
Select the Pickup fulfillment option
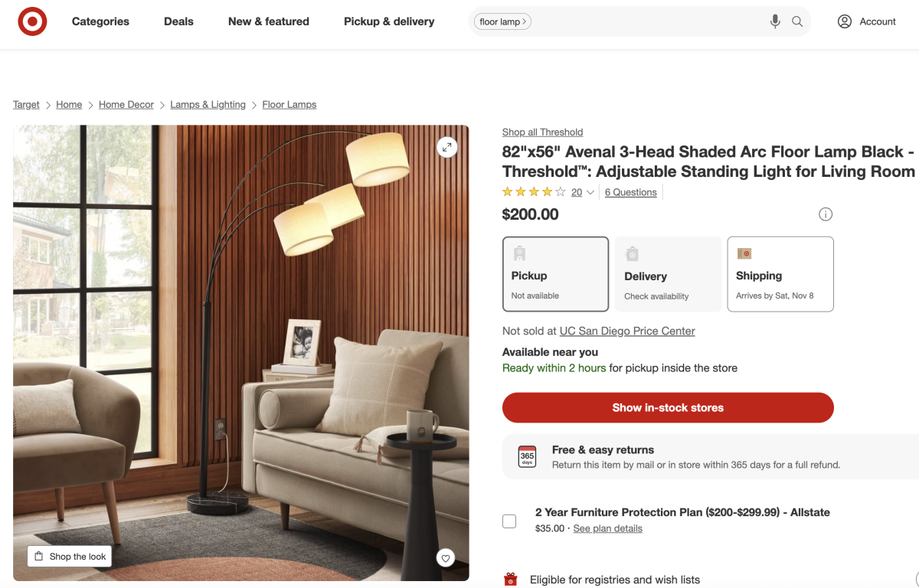point(556,274)
